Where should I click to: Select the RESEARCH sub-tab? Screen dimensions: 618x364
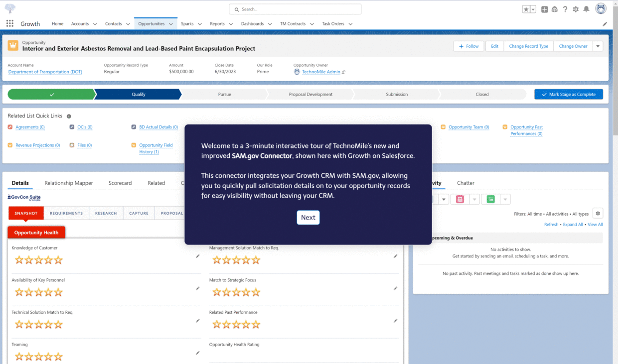click(x=106, y=213)
